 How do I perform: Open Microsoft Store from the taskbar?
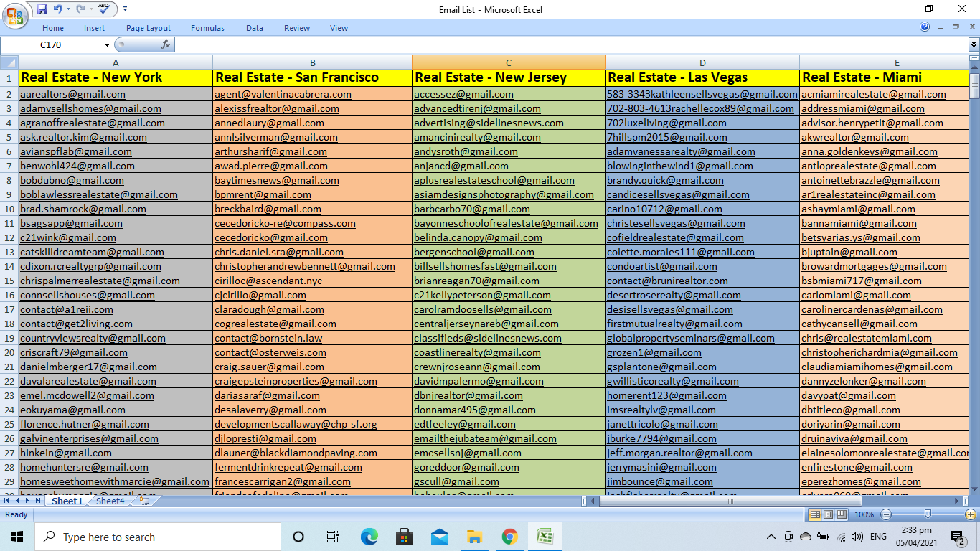click(404, 537)
